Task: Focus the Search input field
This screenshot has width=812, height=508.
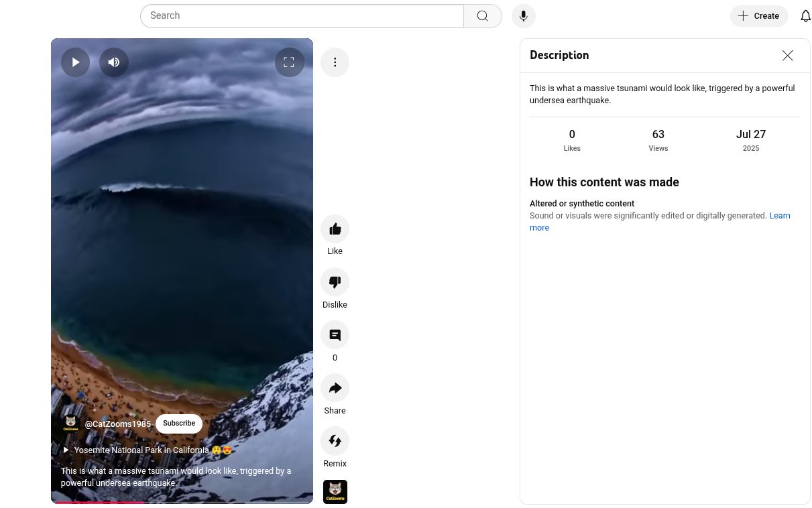Action: pyautogui.click(x=302, y=16)
